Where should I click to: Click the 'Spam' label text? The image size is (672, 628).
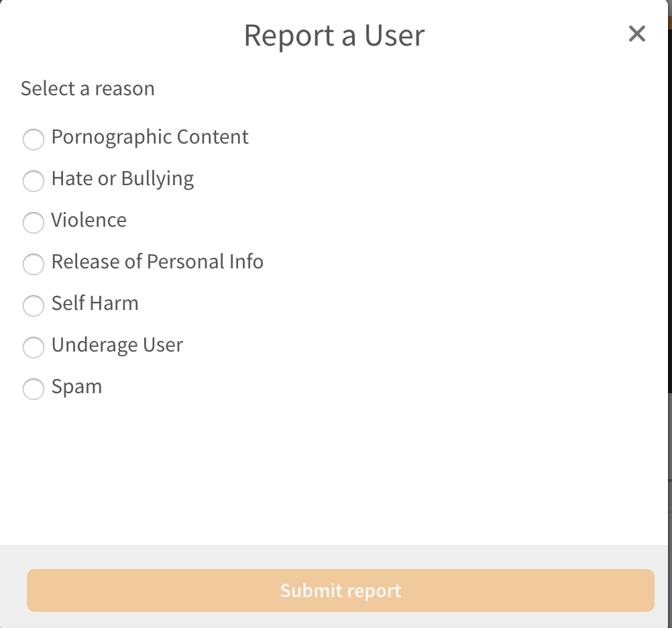[76, 388]
